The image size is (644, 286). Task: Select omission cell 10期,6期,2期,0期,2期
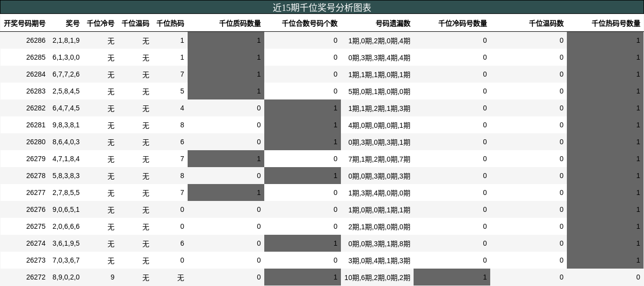(377, 278)
